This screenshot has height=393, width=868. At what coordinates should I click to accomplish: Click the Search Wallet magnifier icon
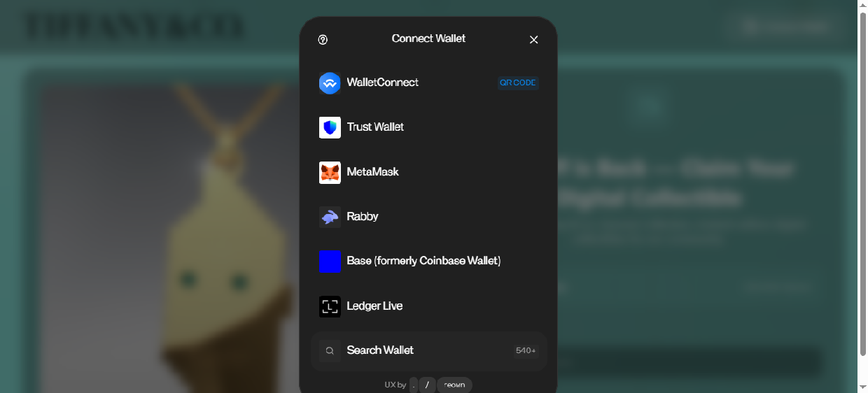330,351
